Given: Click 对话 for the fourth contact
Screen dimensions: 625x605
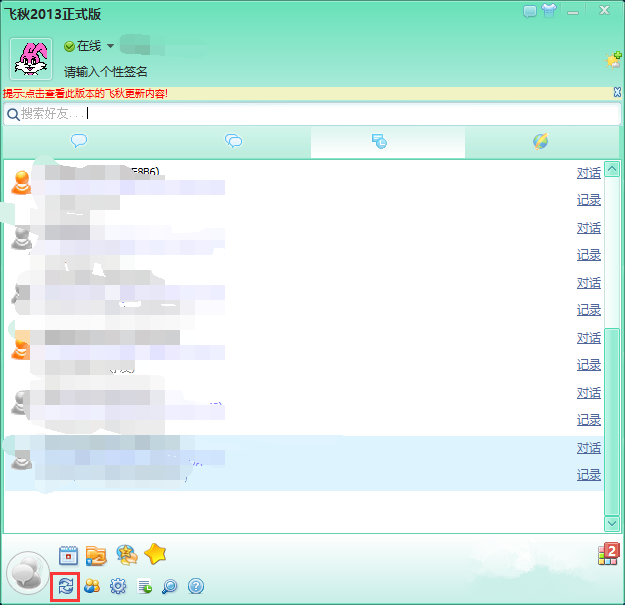Looking at the screenshot, I should [589, 338].
